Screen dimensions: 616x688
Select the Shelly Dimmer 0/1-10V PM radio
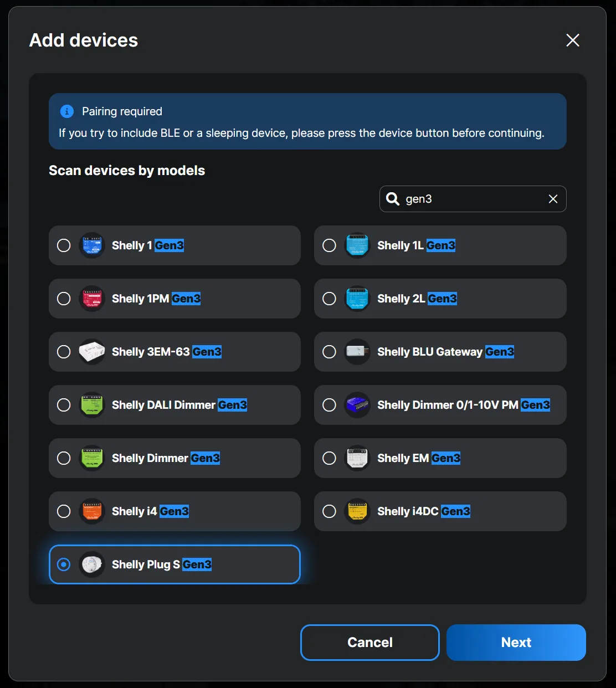pos(329,405)
